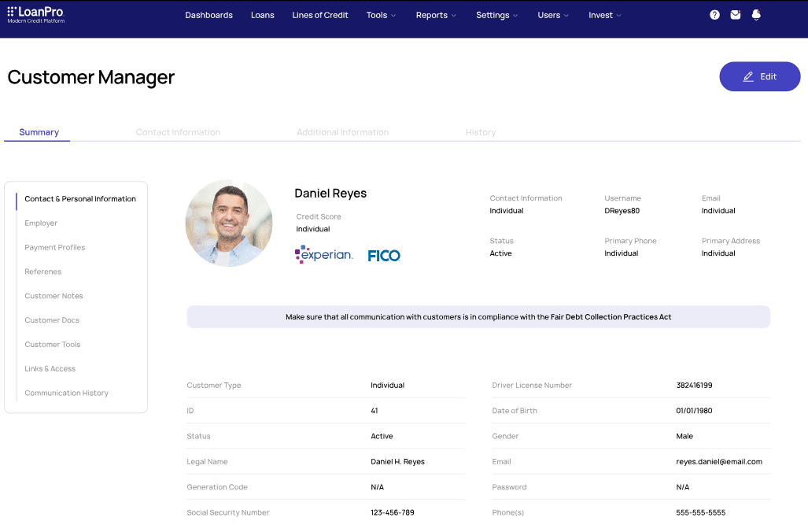Open the help question mark icon
Image resolution: width=808 pixels, height=532 pixels.
pos(714,14)
